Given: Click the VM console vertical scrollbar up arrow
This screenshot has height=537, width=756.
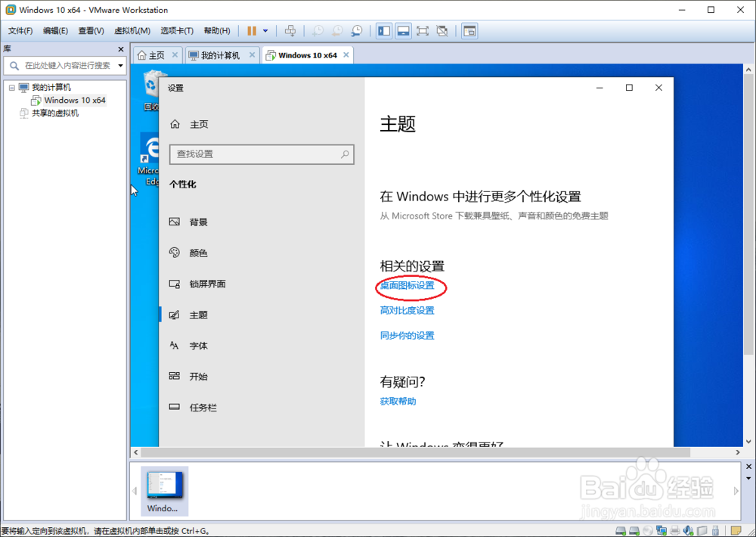Looking at the screenshot, I should pyautogui.click(x=748, y=70).
